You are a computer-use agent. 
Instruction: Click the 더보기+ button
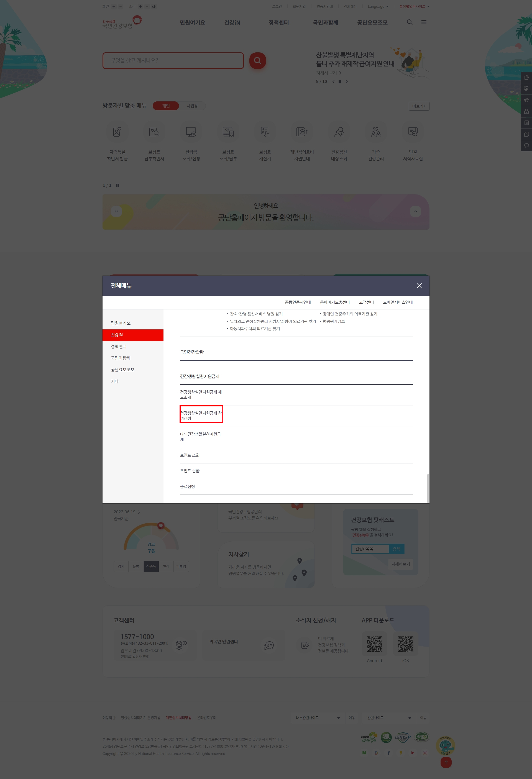419,106
